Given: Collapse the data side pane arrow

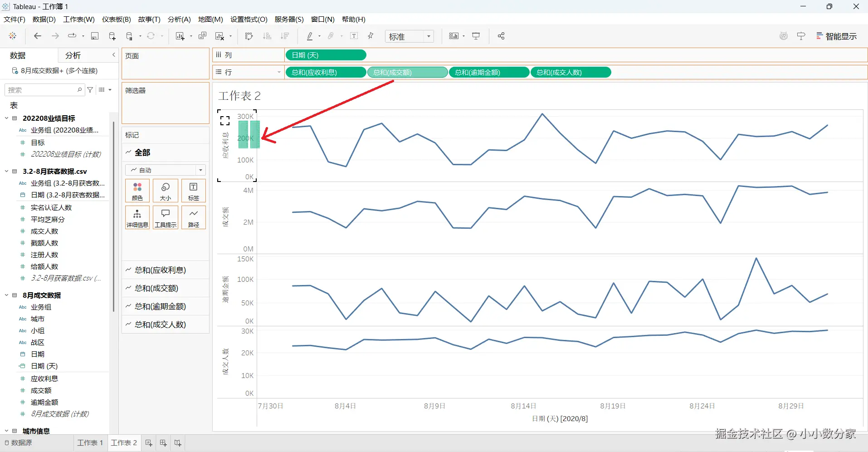Looking at the screenshot, I should (114, 55).
